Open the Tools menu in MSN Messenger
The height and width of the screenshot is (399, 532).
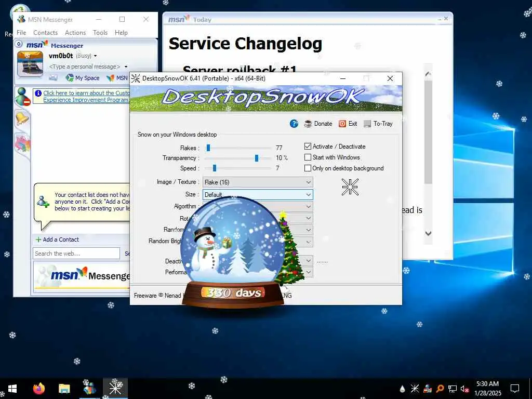(100, 33)
